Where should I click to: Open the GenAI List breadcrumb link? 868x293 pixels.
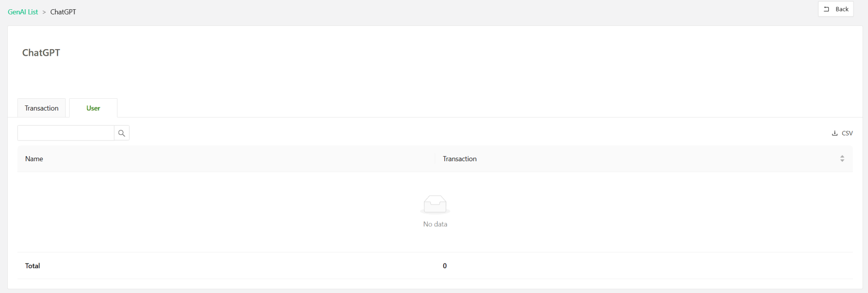pyautogui.click(x=23, y=12)
